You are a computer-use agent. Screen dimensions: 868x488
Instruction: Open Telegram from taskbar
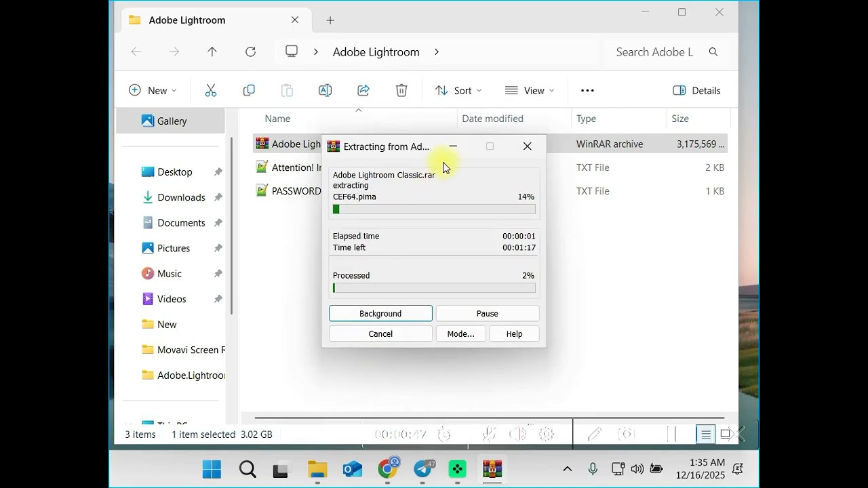[424, 468]
